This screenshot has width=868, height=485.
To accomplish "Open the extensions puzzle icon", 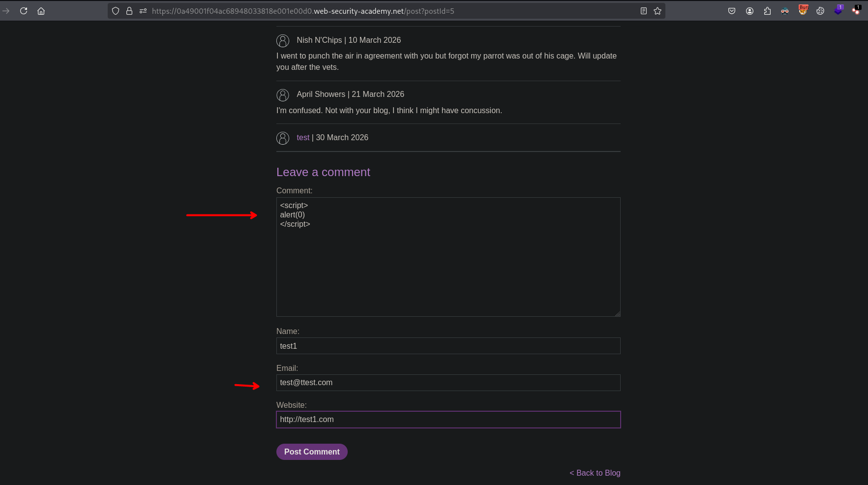I will (767, 11).
